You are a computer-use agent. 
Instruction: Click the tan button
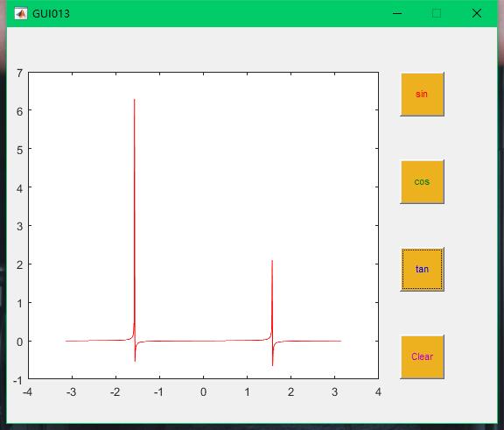(x=422, y=269)
